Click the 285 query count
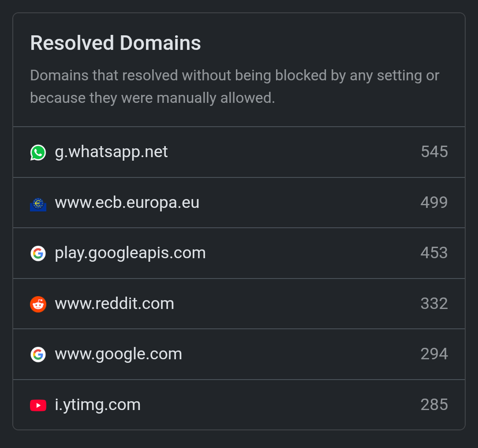 coord(434,405)
